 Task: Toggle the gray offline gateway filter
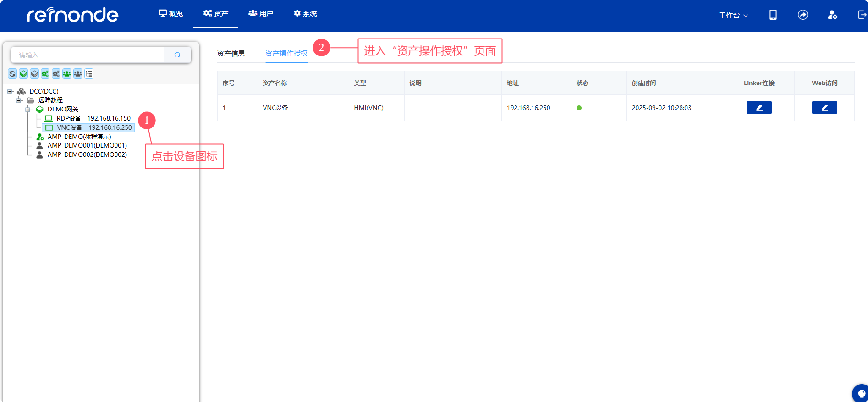pyautogui.click(x=34, y=74)
